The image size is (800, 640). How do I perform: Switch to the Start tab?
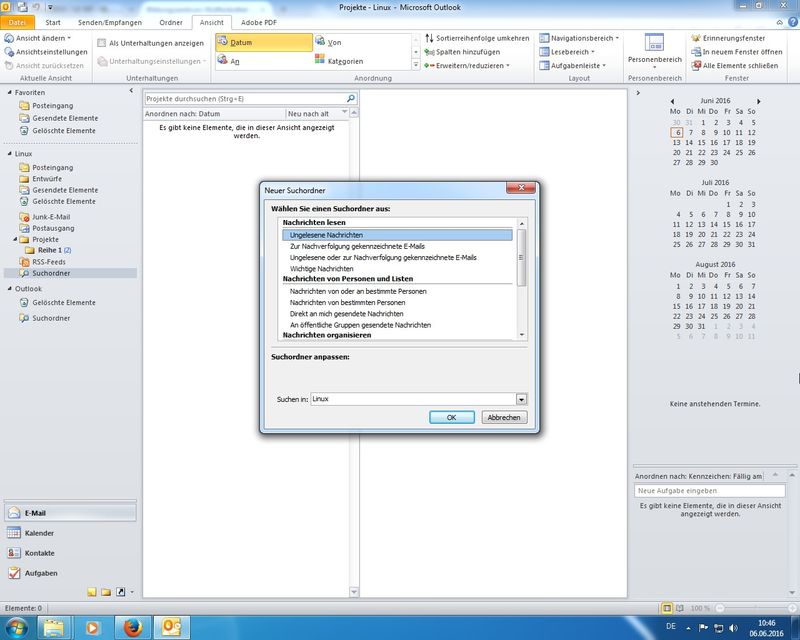pos(53,22)
